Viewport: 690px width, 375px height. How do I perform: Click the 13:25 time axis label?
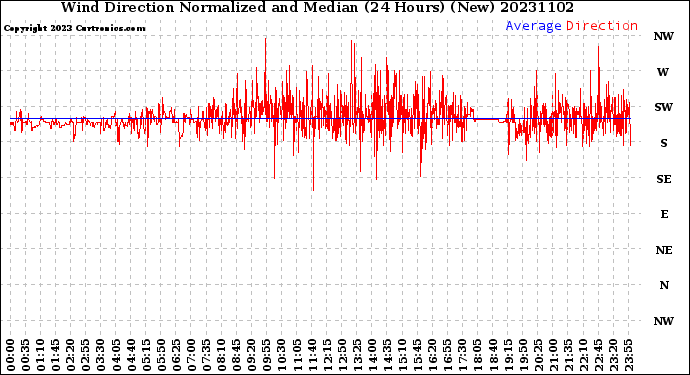(357, 355)
